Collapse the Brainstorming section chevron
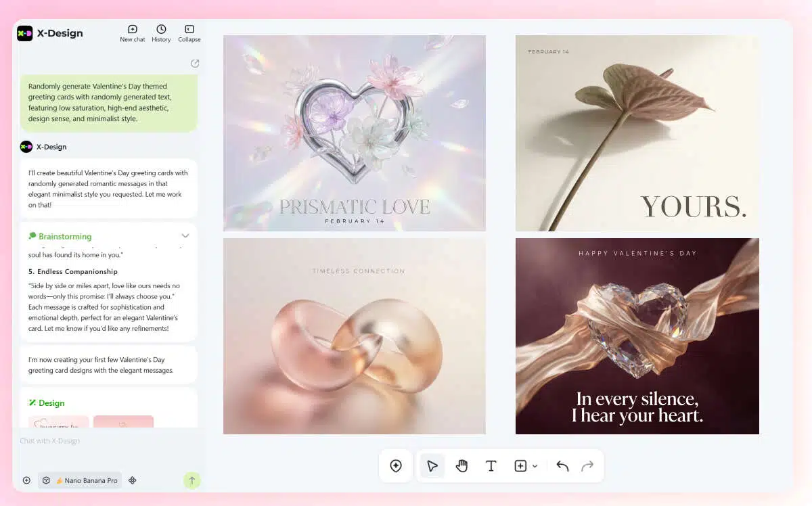The image size is (812, 506). [185, 236]
